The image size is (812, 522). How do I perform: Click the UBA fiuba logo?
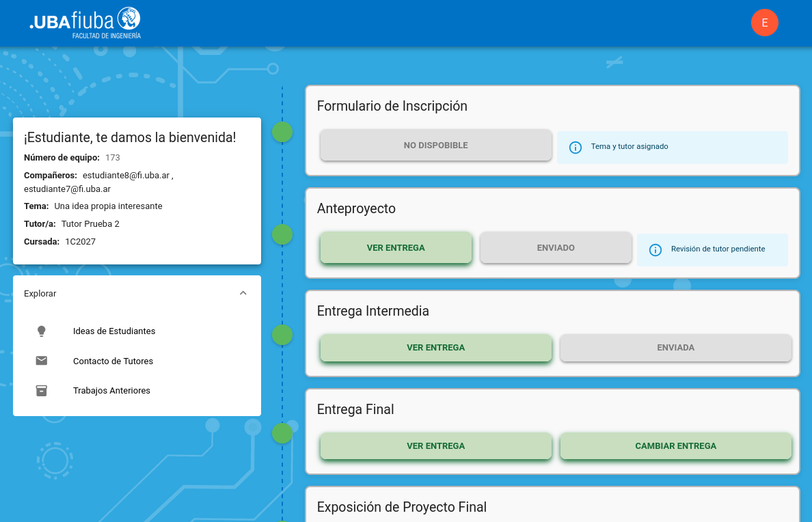pos(85,23)
